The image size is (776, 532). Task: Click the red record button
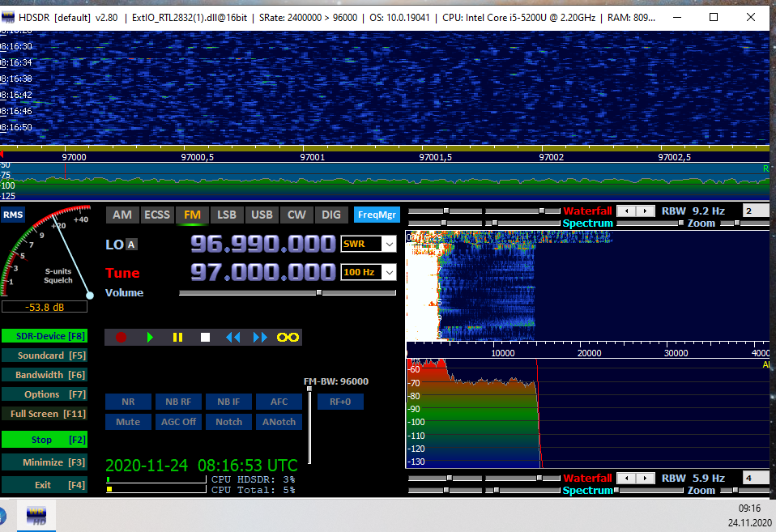[x=121, y=338]
